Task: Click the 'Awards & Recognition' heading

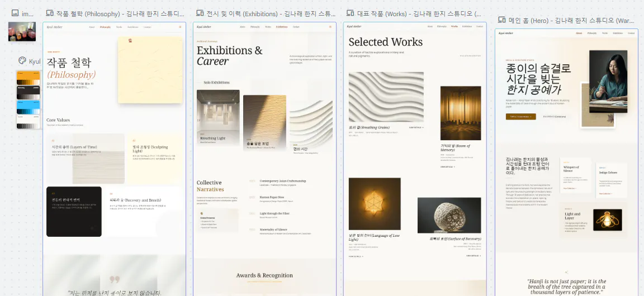Action: coord(264,275)
